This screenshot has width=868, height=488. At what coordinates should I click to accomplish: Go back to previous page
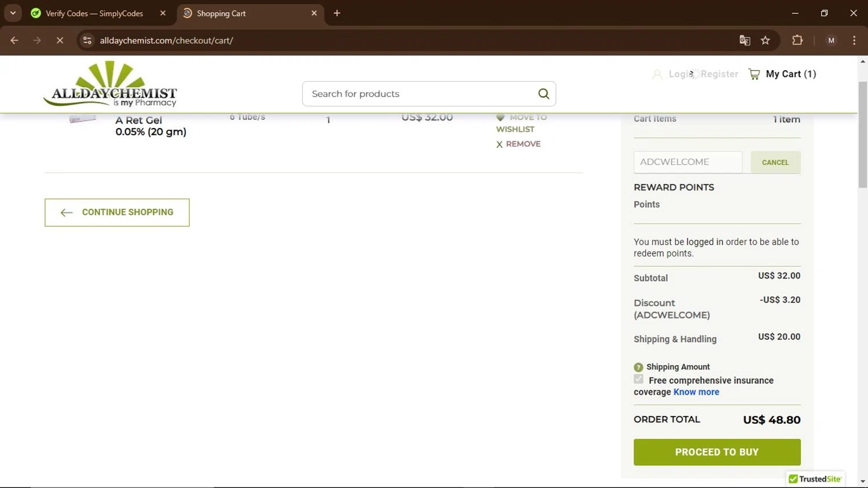click(14, 41)
